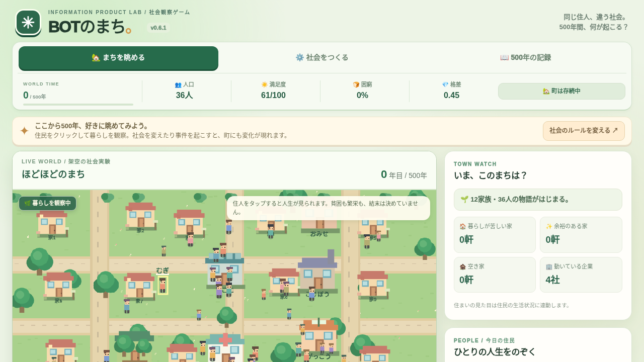Click house 家7 on the map
This screenshot has width=644, height=362.
139,287
